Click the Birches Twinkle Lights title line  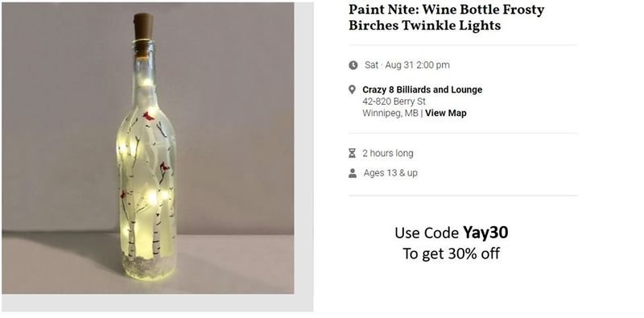[425, 26]
